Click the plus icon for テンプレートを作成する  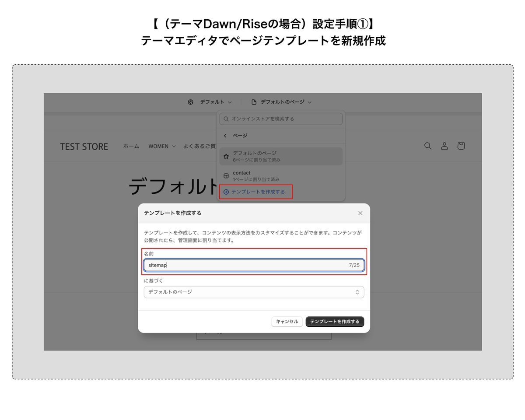[226, 192]
